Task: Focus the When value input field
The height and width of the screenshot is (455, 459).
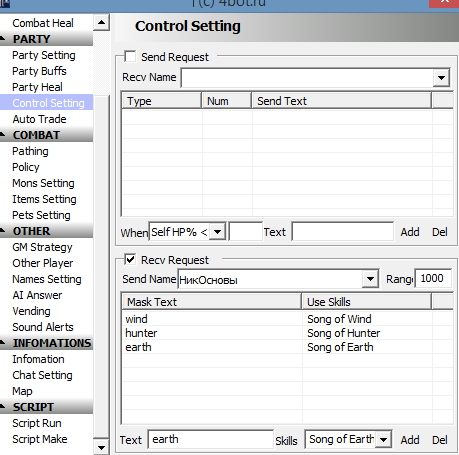Action: [246, 231]
